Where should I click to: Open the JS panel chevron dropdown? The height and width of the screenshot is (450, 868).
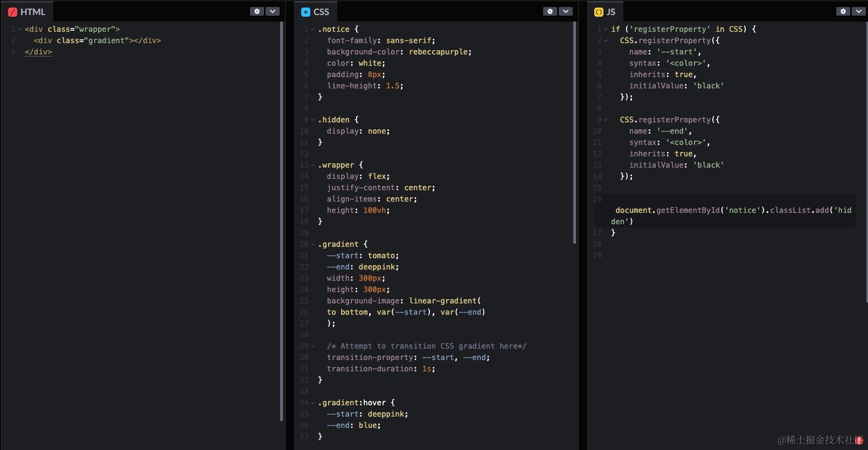coord(859,11)
